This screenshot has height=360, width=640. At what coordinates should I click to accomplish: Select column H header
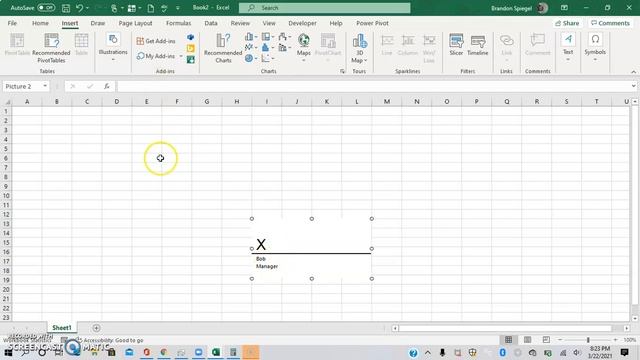click(237, 102)
